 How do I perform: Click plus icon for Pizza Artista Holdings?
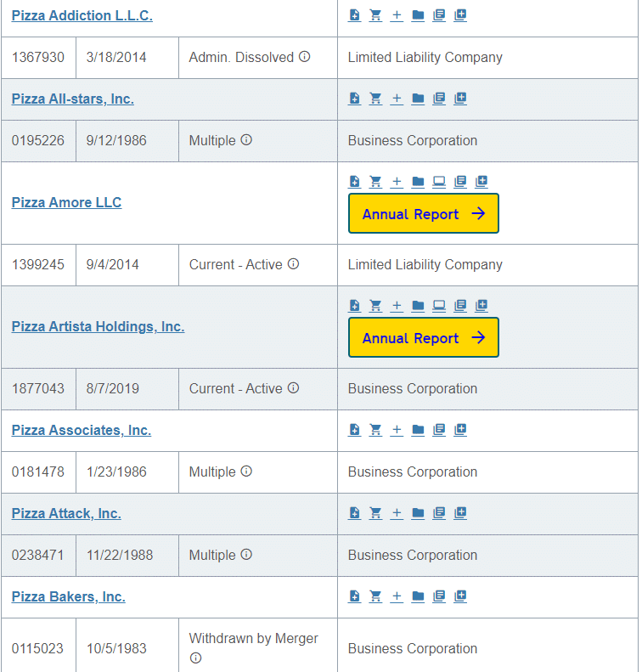click(397, 305)
